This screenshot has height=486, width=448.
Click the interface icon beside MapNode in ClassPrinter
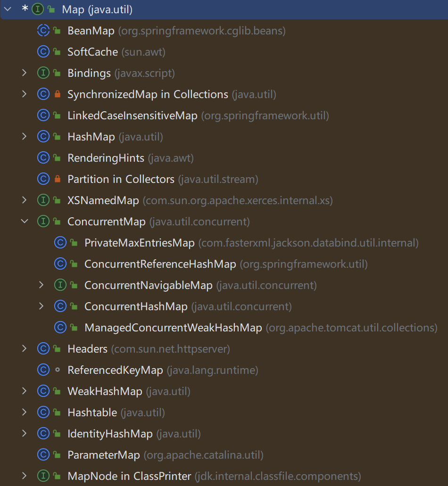[x=43, y=476]
